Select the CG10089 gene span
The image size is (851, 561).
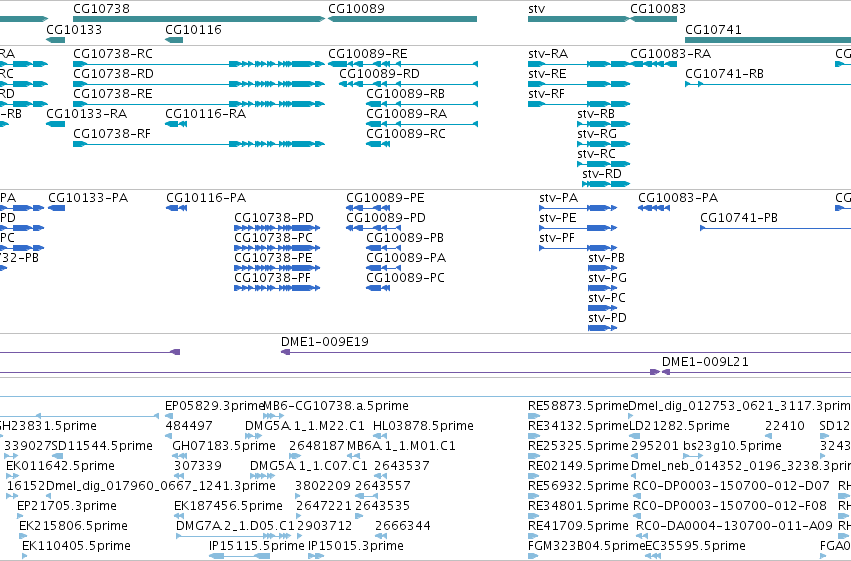402,19
